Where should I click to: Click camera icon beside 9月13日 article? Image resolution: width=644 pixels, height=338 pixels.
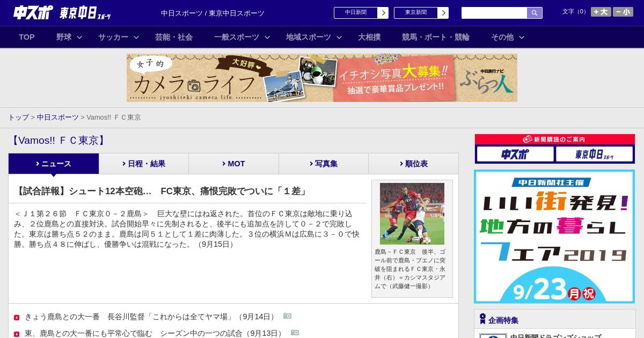(x=295, y=333)
